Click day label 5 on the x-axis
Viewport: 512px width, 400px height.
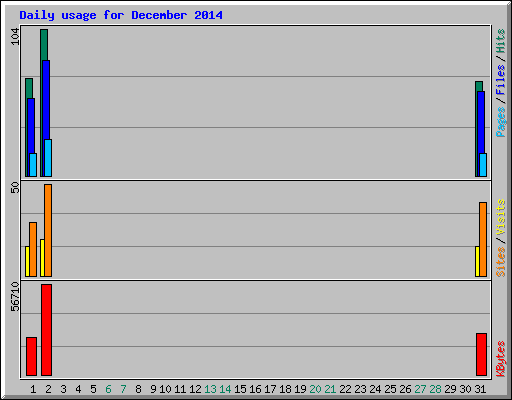click(x=93, y=389)
